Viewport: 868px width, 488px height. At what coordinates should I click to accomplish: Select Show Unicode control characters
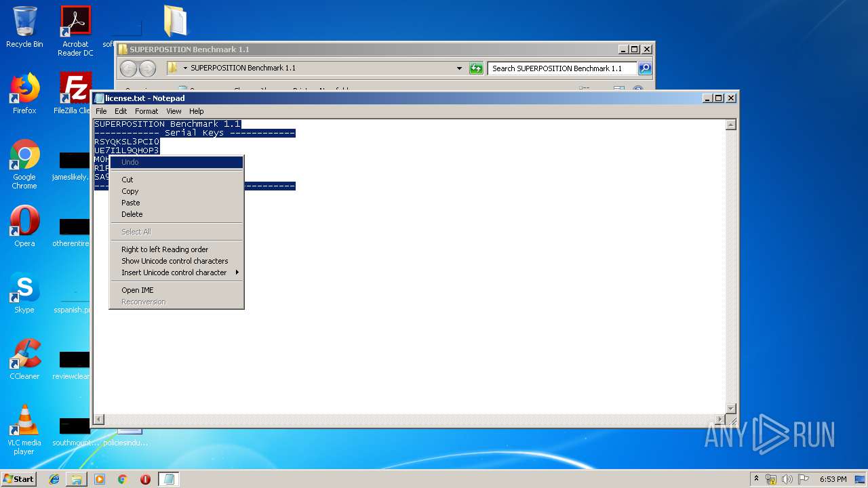coord(176,261)
